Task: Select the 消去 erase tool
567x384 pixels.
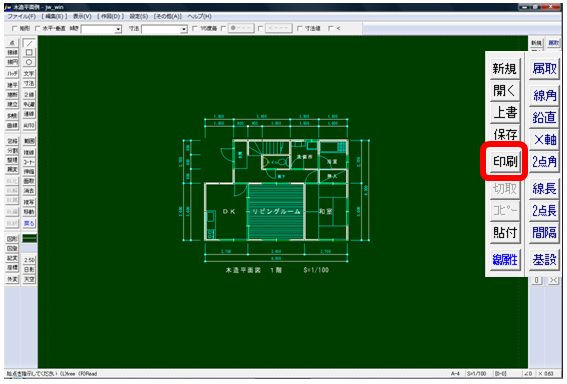Action: click(29, 191)
